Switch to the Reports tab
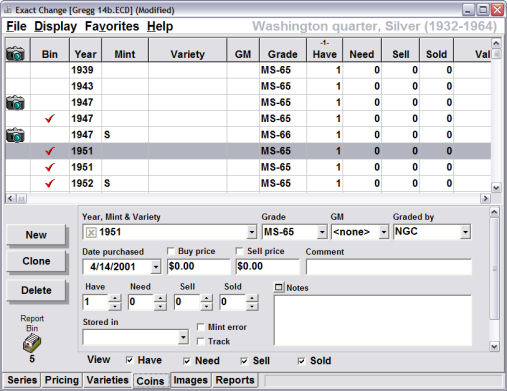507x391 pixels. pos(235,380)
